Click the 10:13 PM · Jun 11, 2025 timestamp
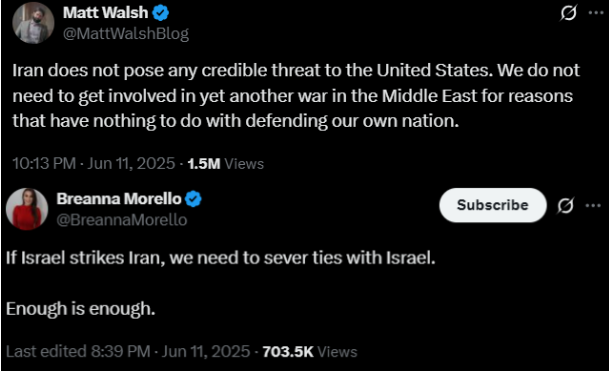The height and width of the screenshot is (371, 609). point(94,164)
